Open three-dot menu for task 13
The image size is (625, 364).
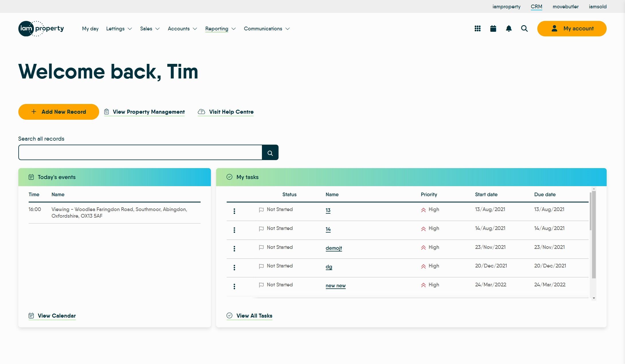[234, 211]
